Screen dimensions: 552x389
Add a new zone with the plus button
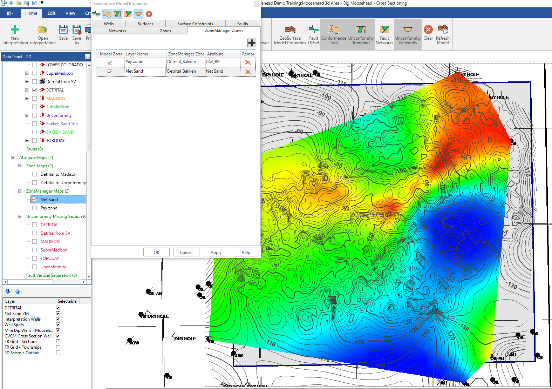tap(251, 43)
